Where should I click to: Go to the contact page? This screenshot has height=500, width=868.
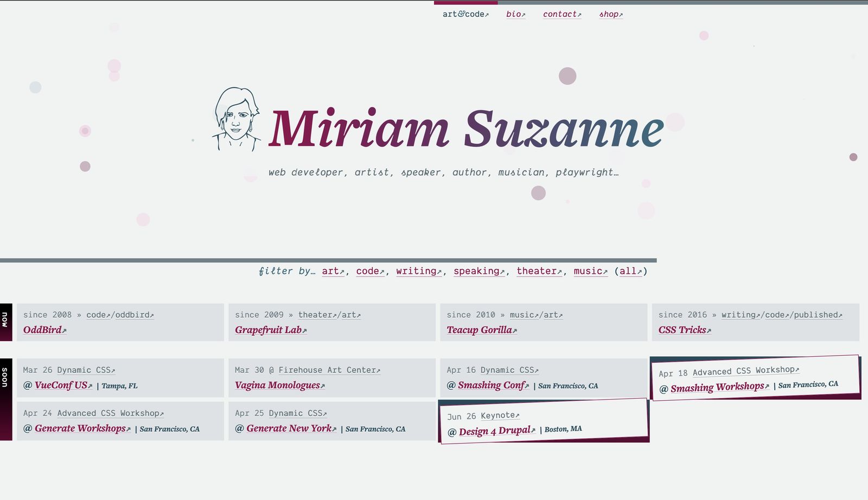coord(561,14)
